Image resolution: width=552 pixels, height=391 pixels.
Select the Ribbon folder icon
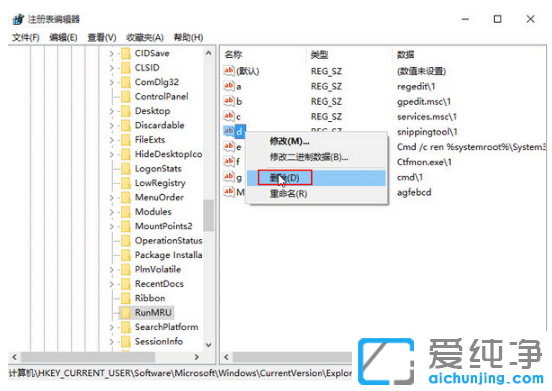click(126, 298)
